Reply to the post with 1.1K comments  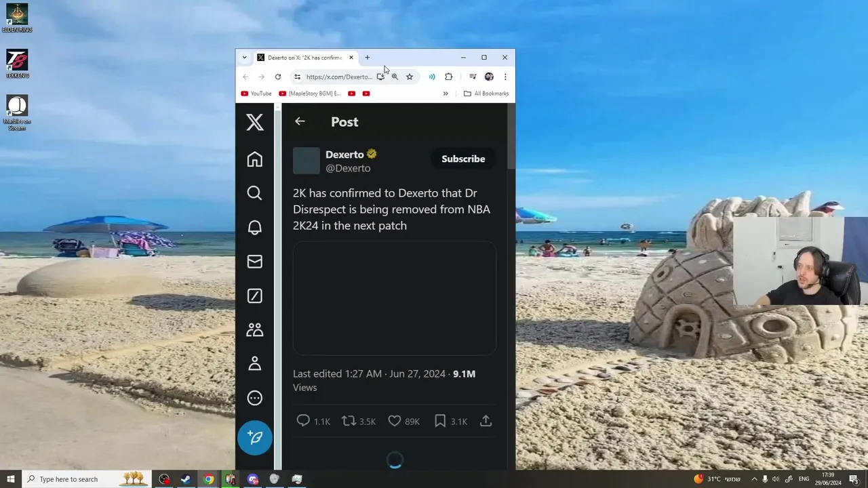tap(313, 421)
